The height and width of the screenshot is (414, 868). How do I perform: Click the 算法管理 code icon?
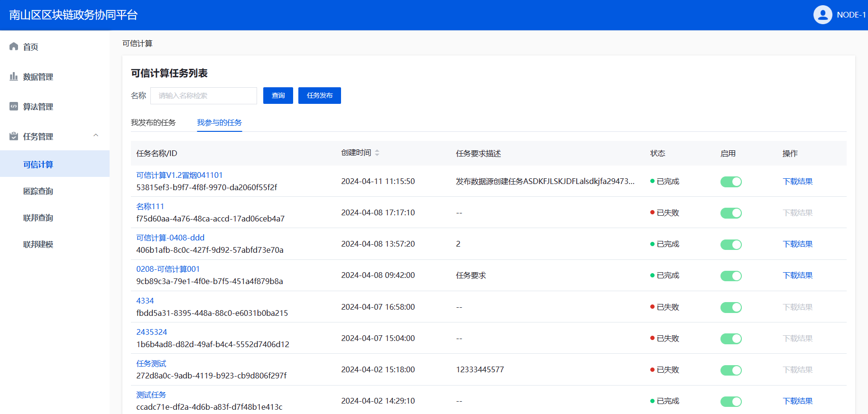14,106
